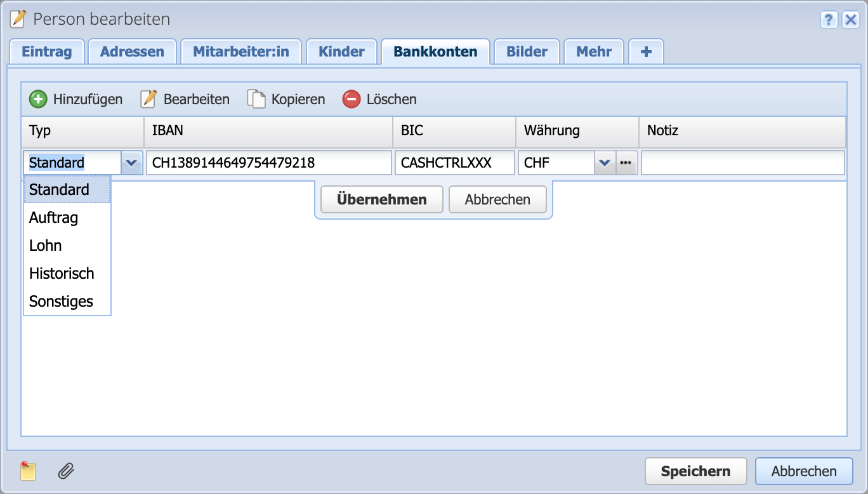Click the yellow sticky note icon
The width and height of the screenshot is (868, 494).
pos(28,471)
